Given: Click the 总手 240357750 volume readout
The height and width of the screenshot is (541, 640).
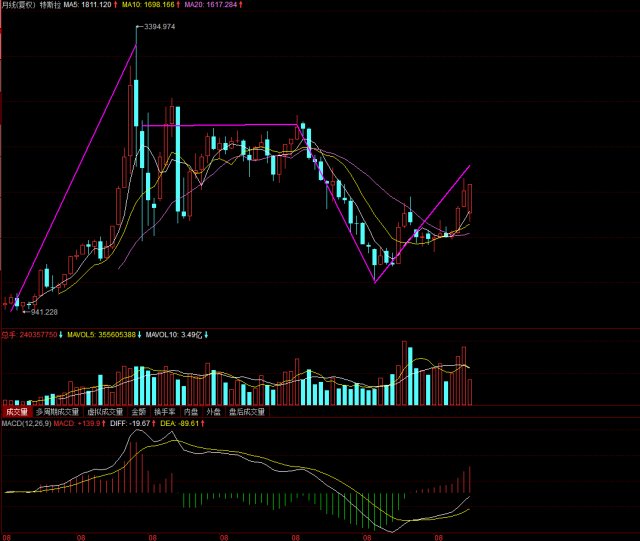Looking at the screenshot, I should pyautogui.click(x=32, y=335).
